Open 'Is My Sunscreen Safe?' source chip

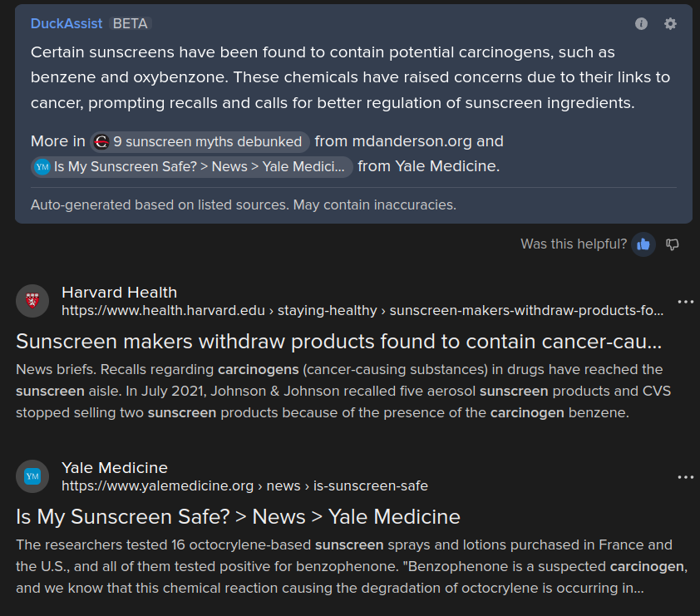pyautogui.click(x=192, y=166)
